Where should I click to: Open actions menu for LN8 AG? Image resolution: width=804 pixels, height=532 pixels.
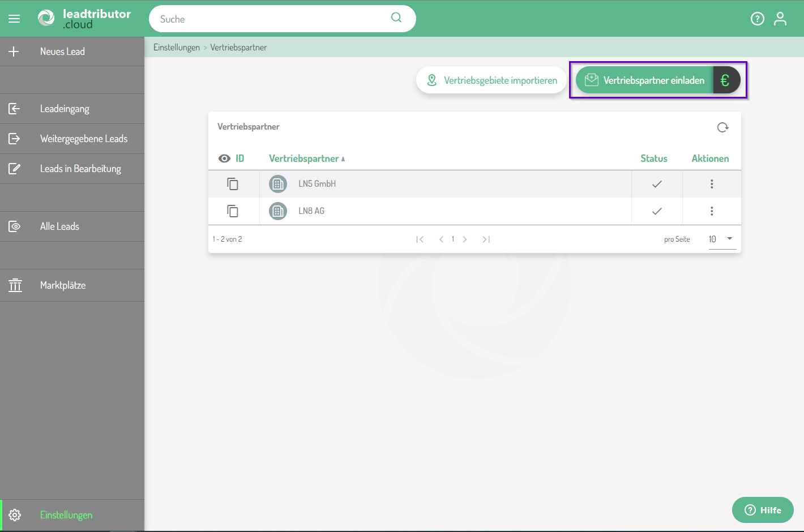click(x=712, y=211)
